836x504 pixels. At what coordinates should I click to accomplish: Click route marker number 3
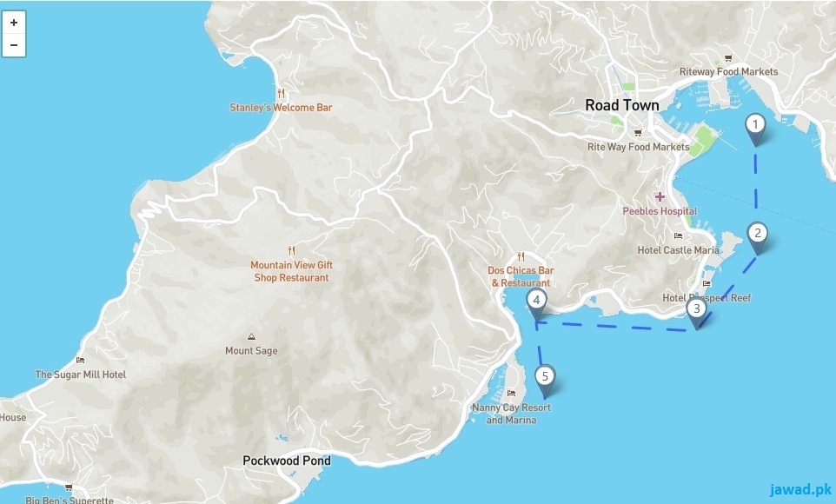(x=696, y=314)
